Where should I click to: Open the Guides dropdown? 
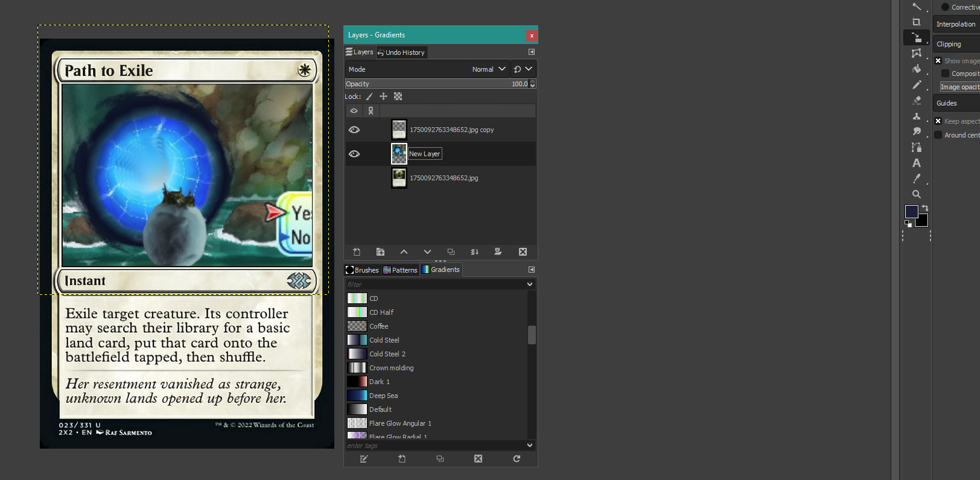pos(956,103)
